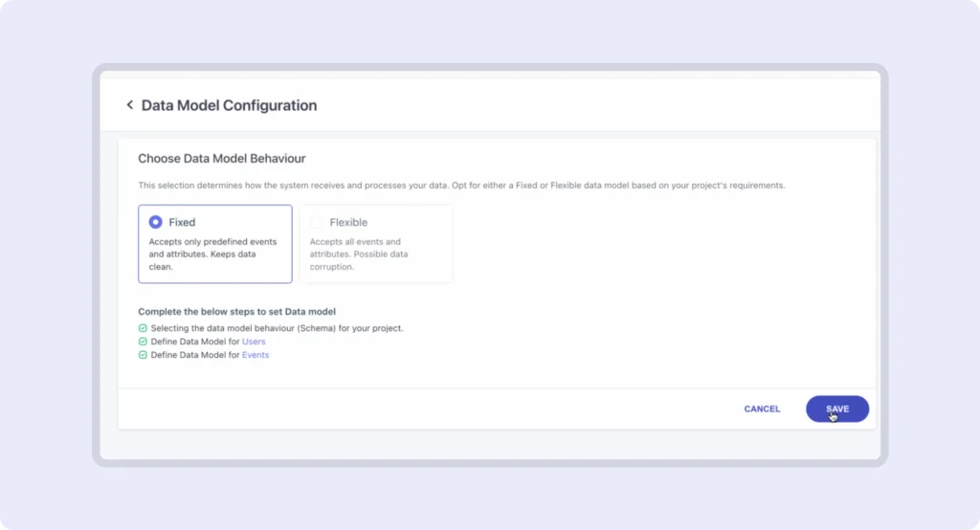This screenshot has height=530, width=980.
Task: Click the 'Fixed' option label
Action: (x=182, y=222)
